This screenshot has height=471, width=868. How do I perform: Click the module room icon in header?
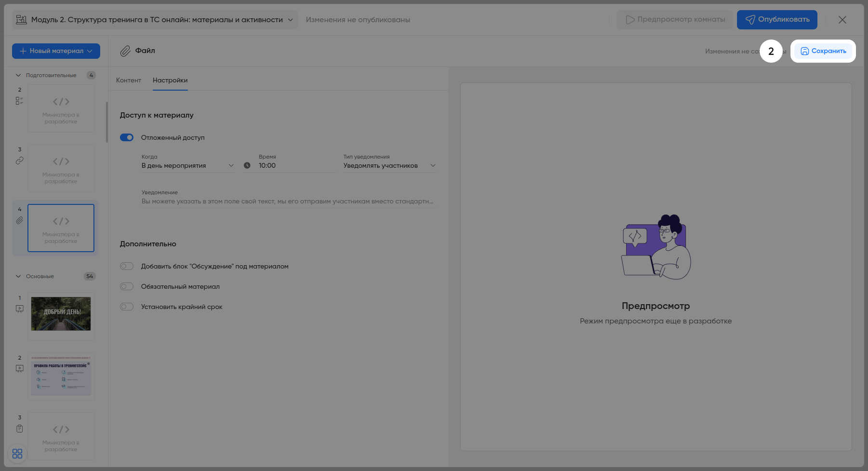[21, 20]
